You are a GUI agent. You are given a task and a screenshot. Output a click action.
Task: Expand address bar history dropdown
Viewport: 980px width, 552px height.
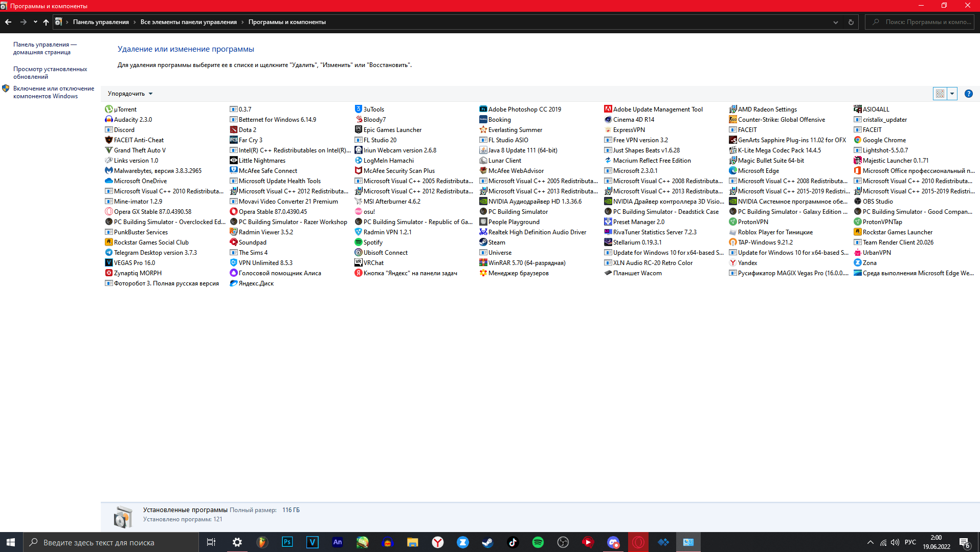835,22
